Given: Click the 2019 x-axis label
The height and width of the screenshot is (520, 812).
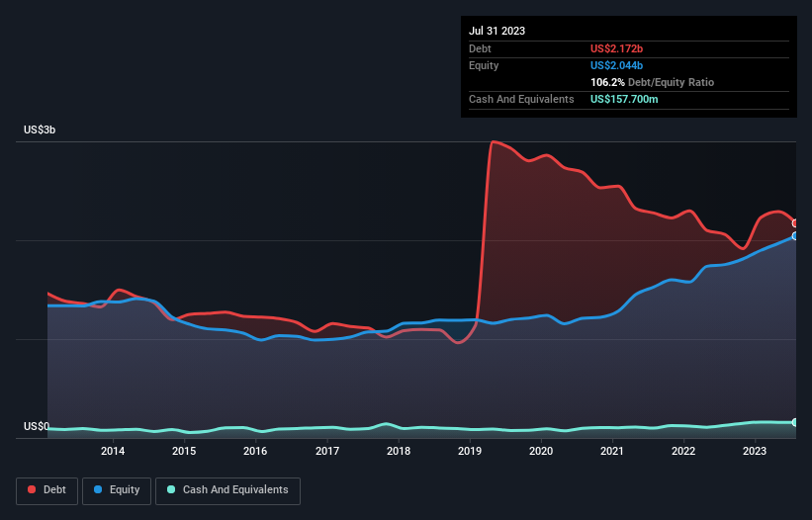Looking at the screenshot, I should [x=470, y=451].
